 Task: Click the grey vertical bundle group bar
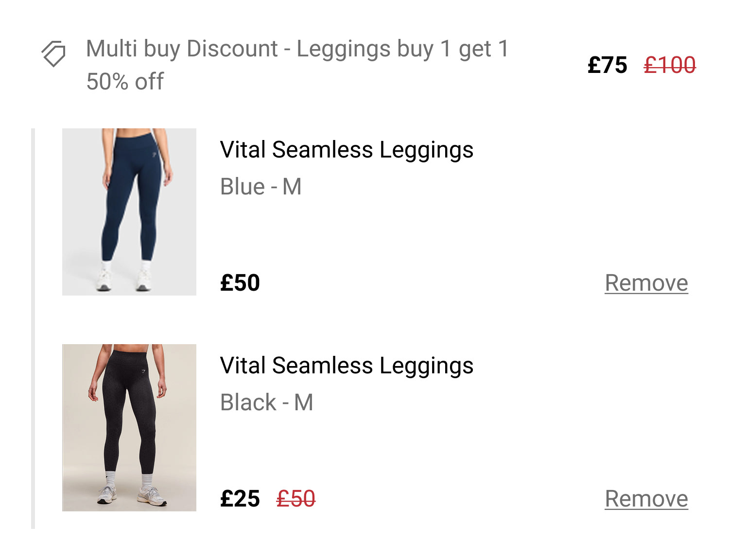(x=33, y=329)
